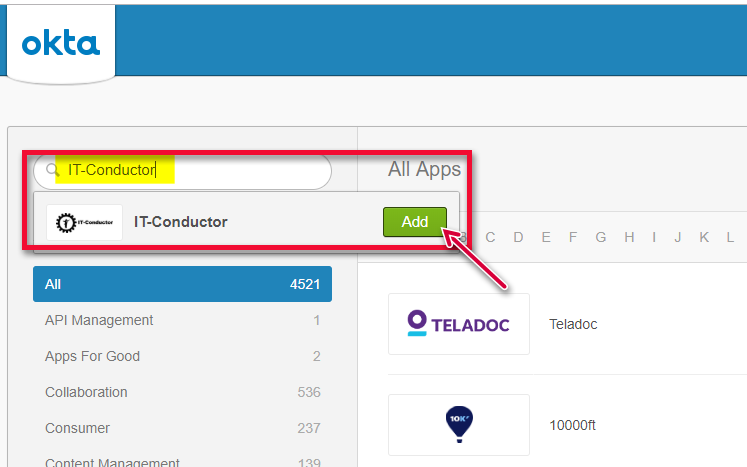The width and height of the screenshot is (747, 467).
Task: Click the 536 Collaboration count
Action: 309,392
